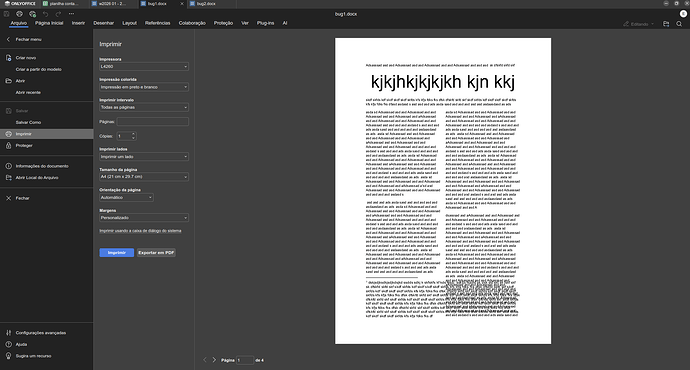Open Sugira um recurso
The height and width of the screenshot is (370, 690).
coord(33,356)
